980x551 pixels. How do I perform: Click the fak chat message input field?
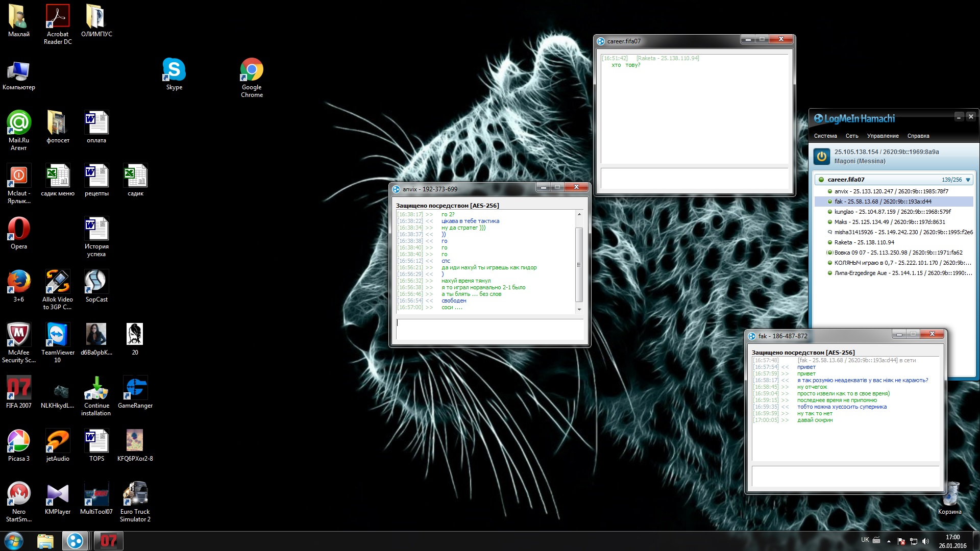[x=845, y=475]
